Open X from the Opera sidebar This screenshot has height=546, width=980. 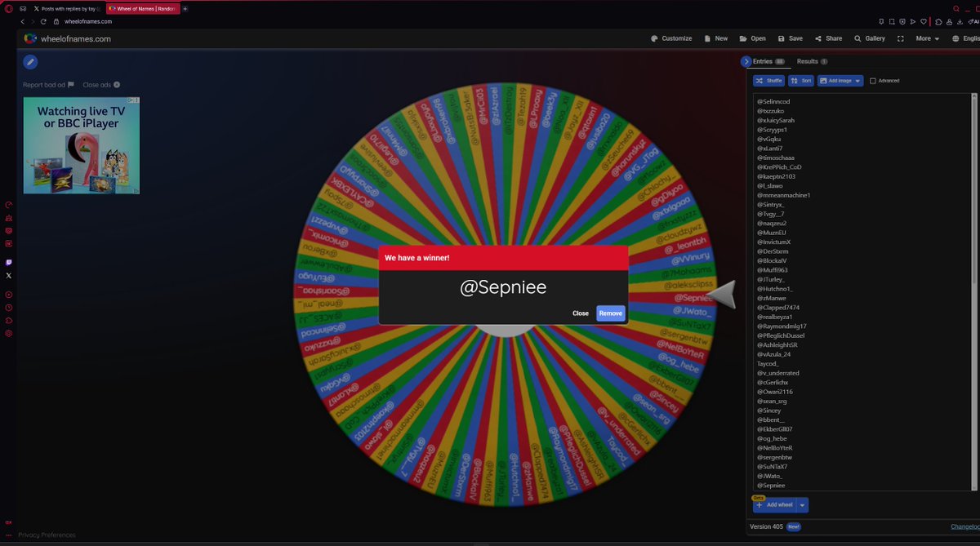point(9,276)
